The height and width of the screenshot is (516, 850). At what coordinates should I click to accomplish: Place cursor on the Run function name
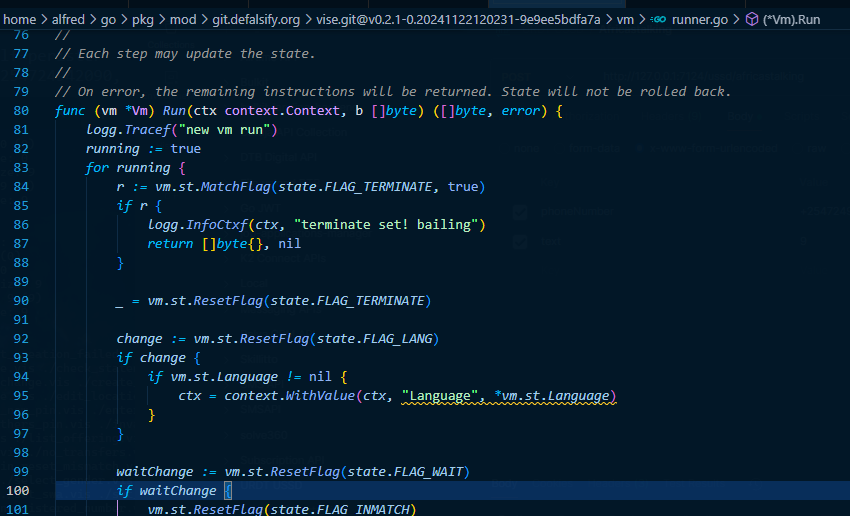(145, 110)
